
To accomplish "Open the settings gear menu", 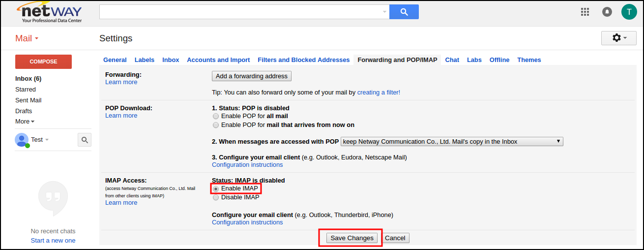I will click(x=618, y=38).
